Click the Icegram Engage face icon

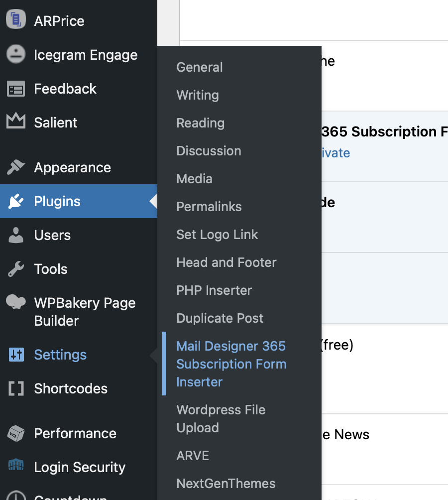tap(15, 54)
